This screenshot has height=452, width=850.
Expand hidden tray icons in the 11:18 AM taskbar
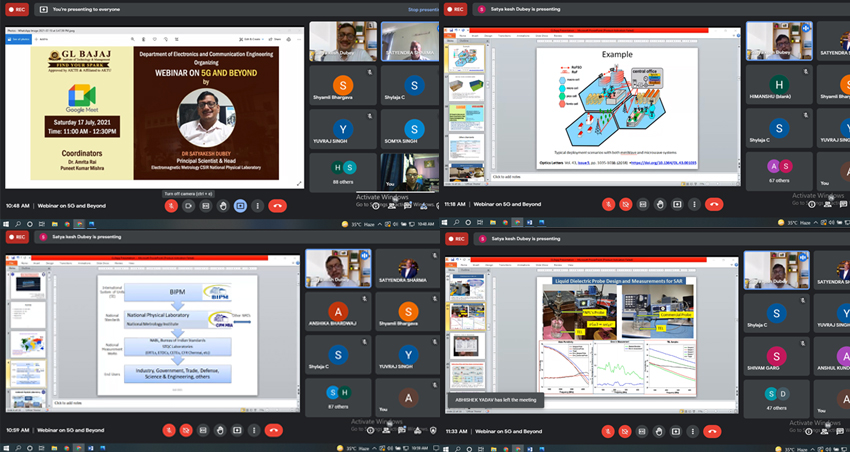pos(815,222)
